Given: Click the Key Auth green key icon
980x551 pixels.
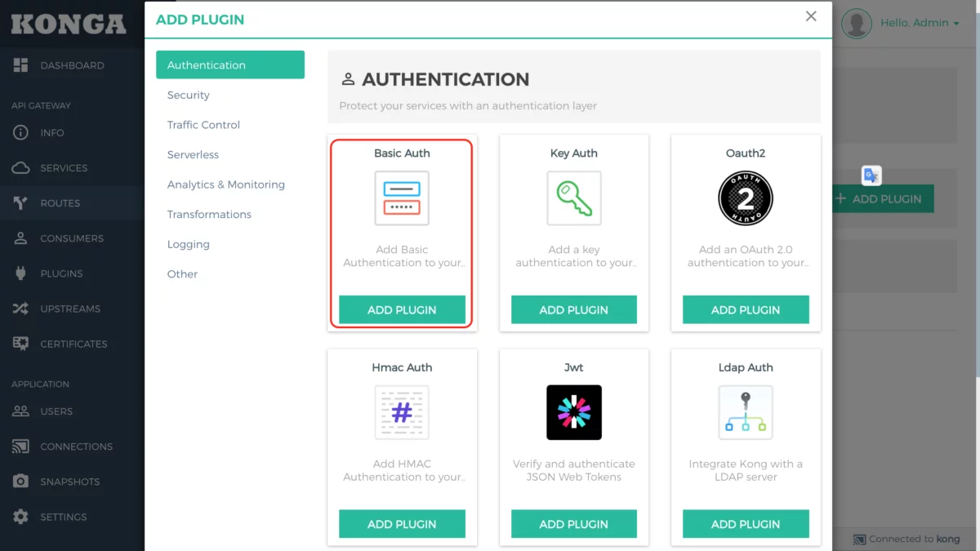Looking at the screenshot, I should tap(573, 198).
